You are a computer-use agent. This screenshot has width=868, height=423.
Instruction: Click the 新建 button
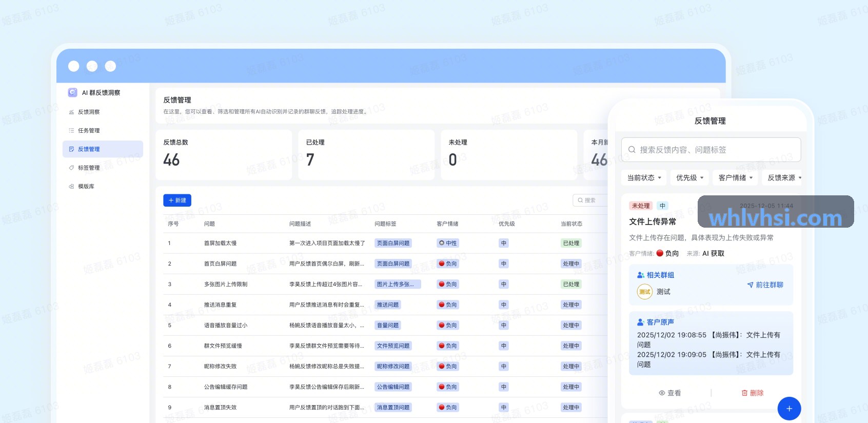[x=177, y=200]
